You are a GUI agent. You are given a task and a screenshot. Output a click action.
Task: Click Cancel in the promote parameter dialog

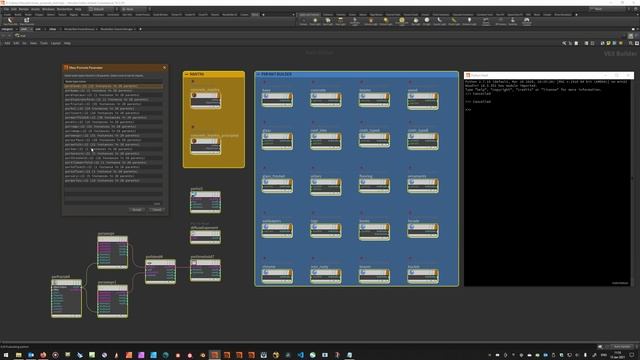(x=156, y=210)
